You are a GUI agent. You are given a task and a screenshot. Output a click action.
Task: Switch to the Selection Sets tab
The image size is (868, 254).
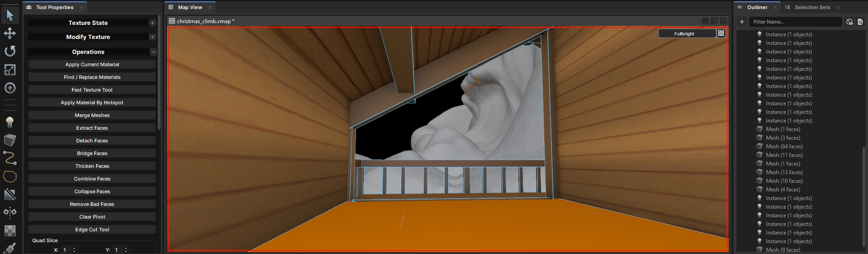tap(812, 7)
